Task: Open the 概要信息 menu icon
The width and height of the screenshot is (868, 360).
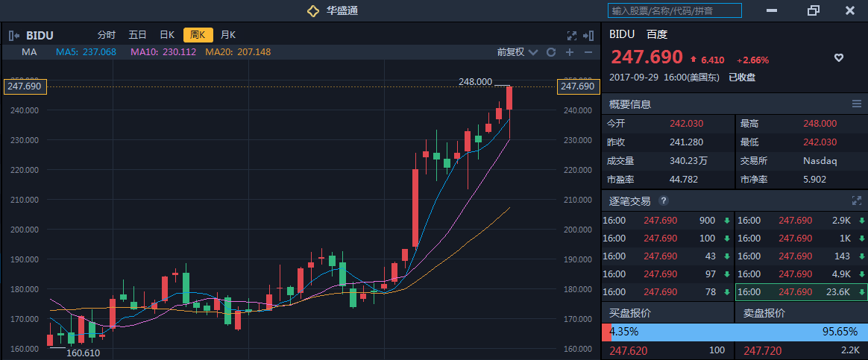Action: click(x=857, y=104)
